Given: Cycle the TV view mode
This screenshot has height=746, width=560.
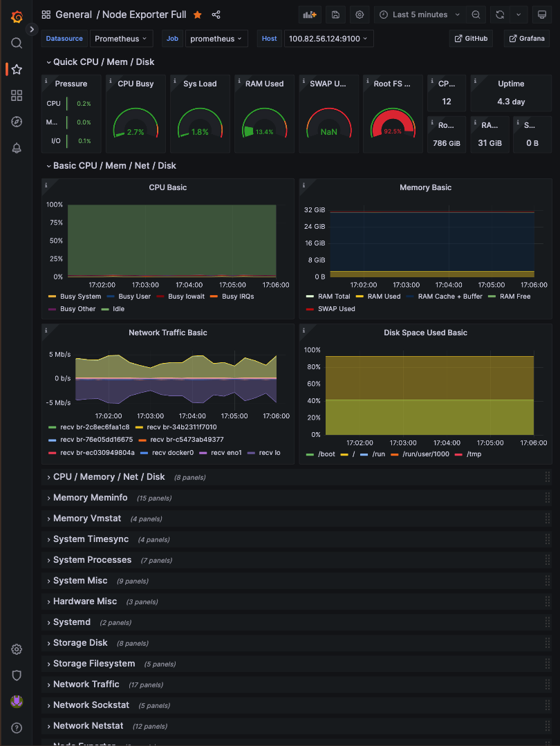Looking at the screenshot, I should [542, 15].
